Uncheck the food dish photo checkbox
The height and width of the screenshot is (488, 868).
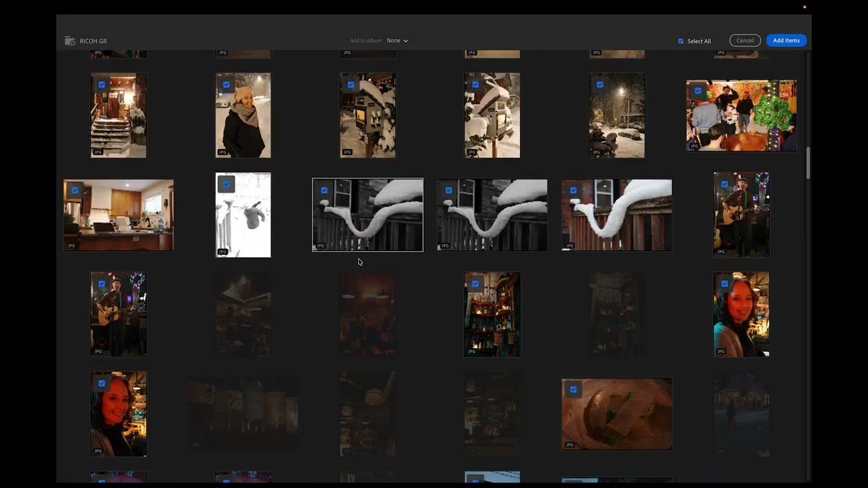coord(573,390)
